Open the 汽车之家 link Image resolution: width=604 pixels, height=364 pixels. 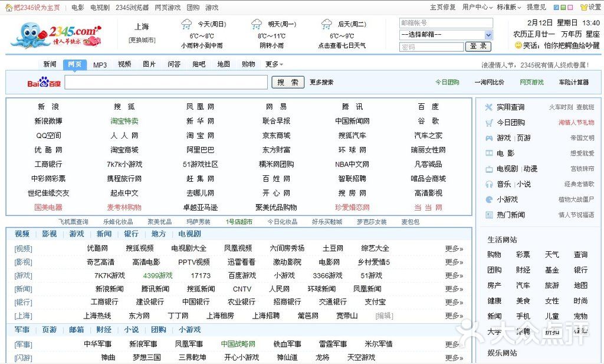(428, 136)
